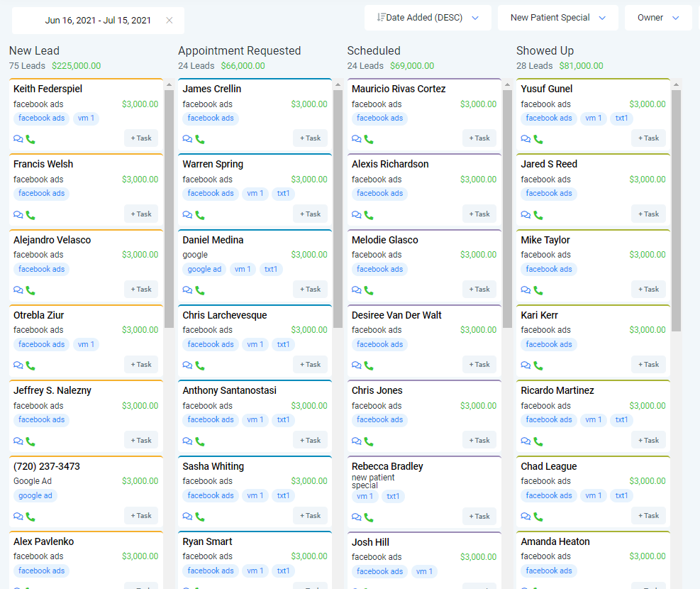Screen dimensions: 700x589
Task: Click the date range input field
Action: coord(98,20)
